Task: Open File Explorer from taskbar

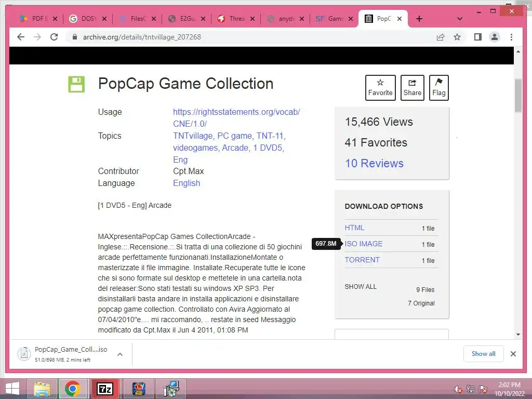Action: point(42,389)
